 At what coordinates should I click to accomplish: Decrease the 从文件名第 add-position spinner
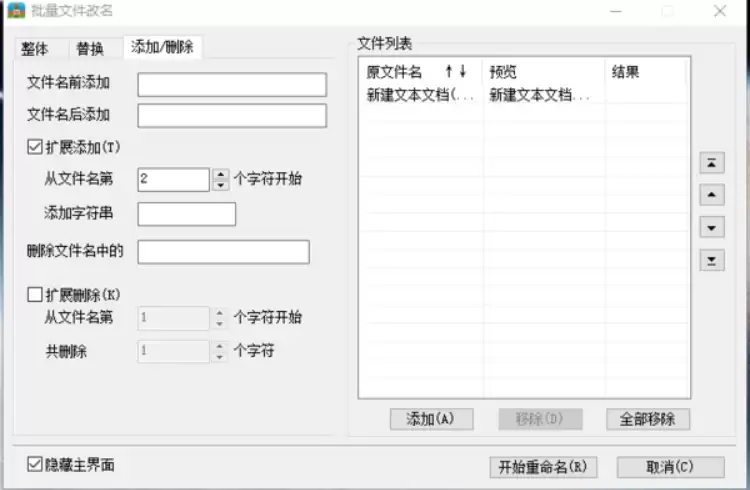[221, 185]
